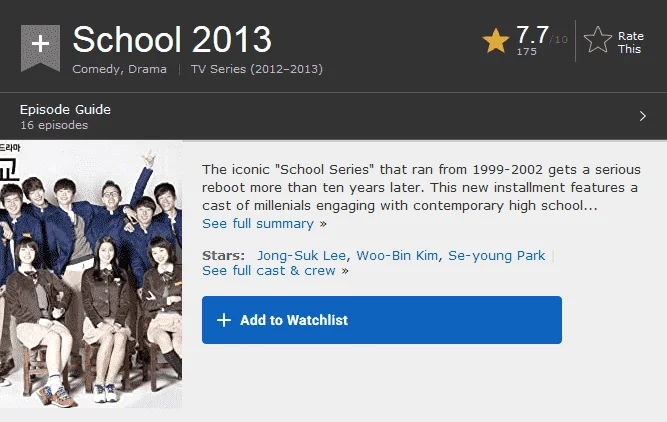Image resolution: width=667 pixels, height=422 pixels.
Task: Open Woo-Bin Kim's profile link
Action: click(397, 255)
